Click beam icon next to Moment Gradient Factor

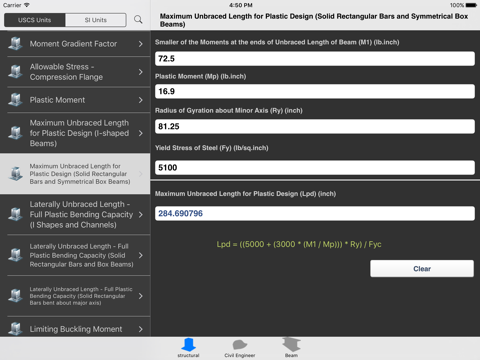coord(15,44)
